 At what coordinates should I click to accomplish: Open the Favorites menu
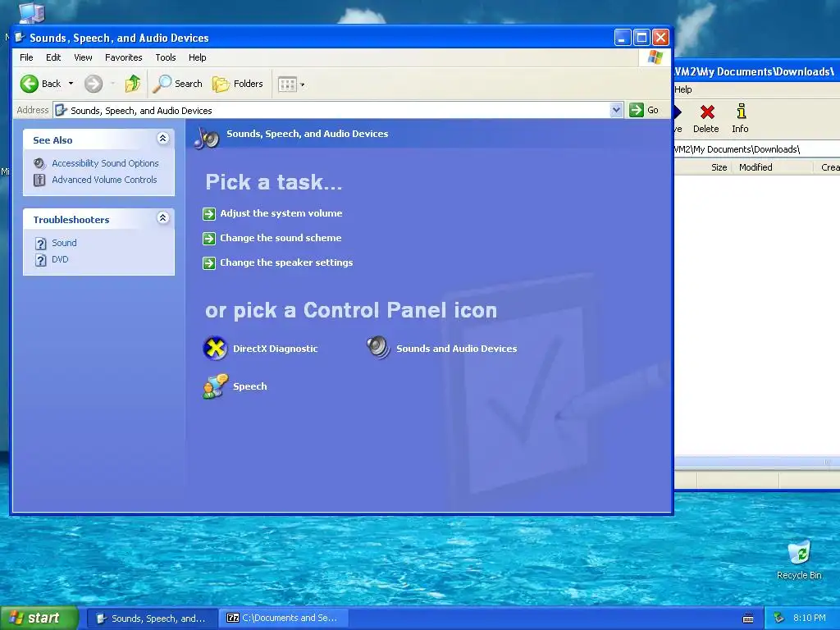124,57
